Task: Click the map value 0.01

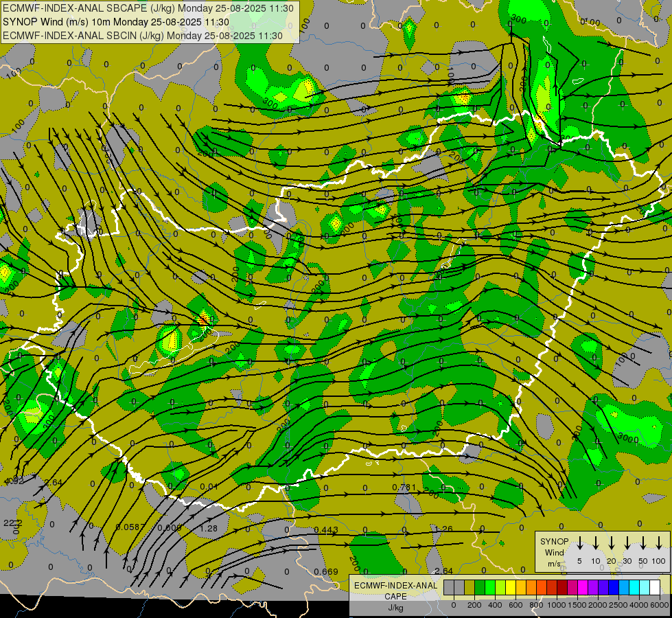Action: (209, 487)
